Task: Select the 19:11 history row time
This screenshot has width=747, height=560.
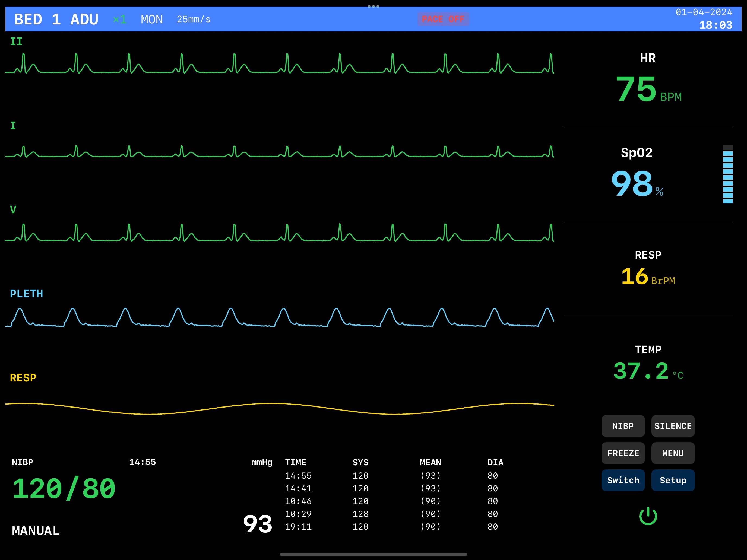Action: click(298, 527)
